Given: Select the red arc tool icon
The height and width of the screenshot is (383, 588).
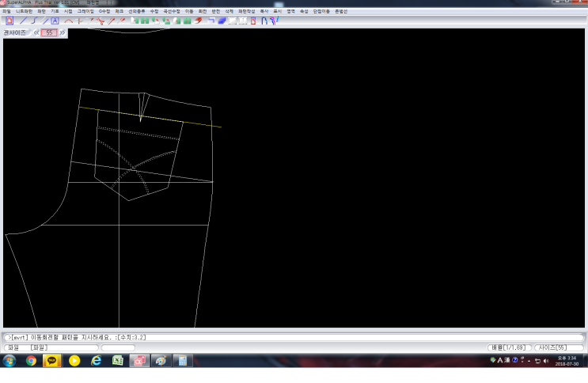Looking at the screenshot, I should (x=69, y=21).
